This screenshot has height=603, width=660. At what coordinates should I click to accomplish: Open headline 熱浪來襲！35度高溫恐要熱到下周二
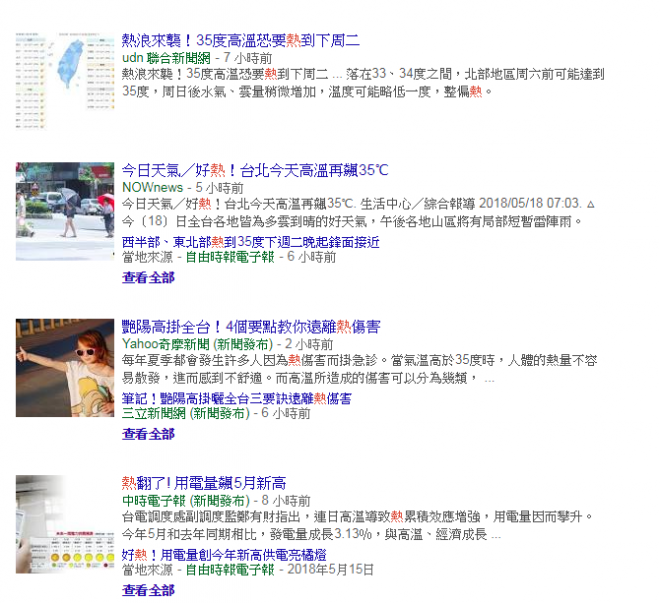coord(240,41)
